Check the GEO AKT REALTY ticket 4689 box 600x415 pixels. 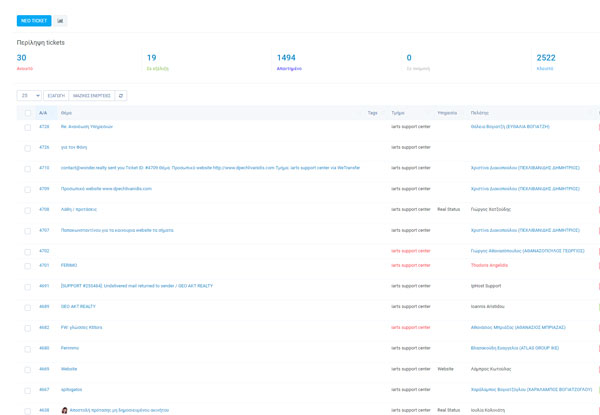tap(28, 308)
